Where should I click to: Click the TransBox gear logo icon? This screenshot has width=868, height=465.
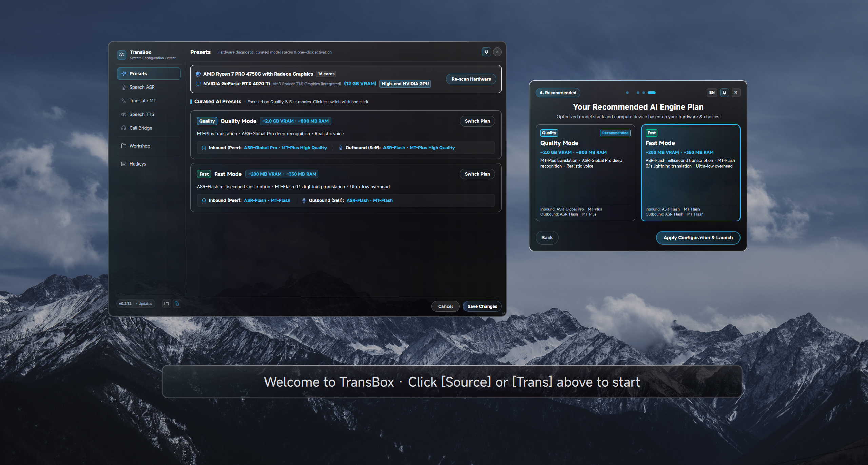[122, 55]
